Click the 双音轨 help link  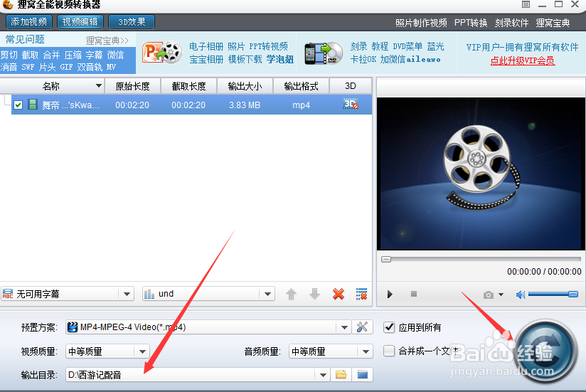90,68
